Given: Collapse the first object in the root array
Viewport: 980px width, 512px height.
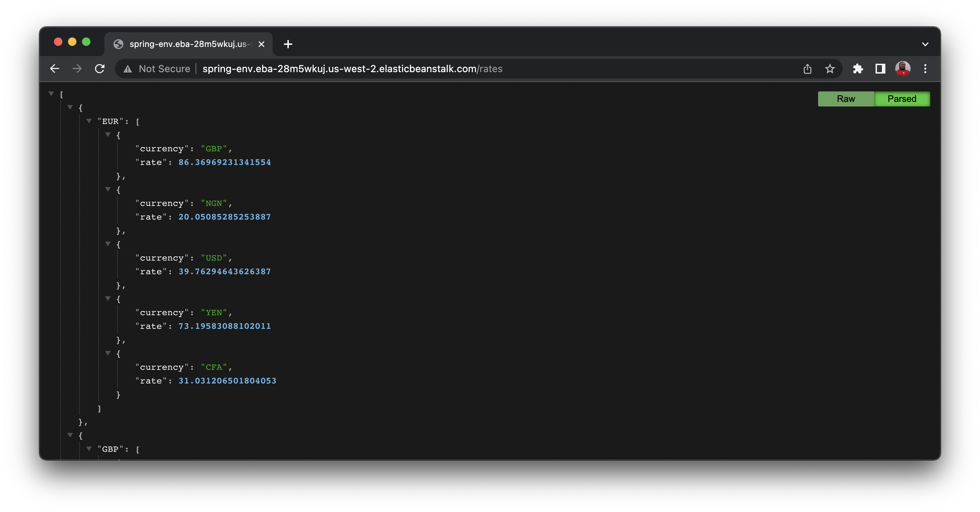Looking at the screenshot, I should (x=70, y=107).
